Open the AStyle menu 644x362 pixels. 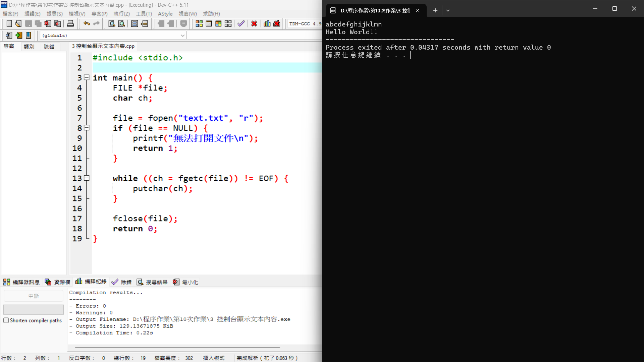coord(165,14)
